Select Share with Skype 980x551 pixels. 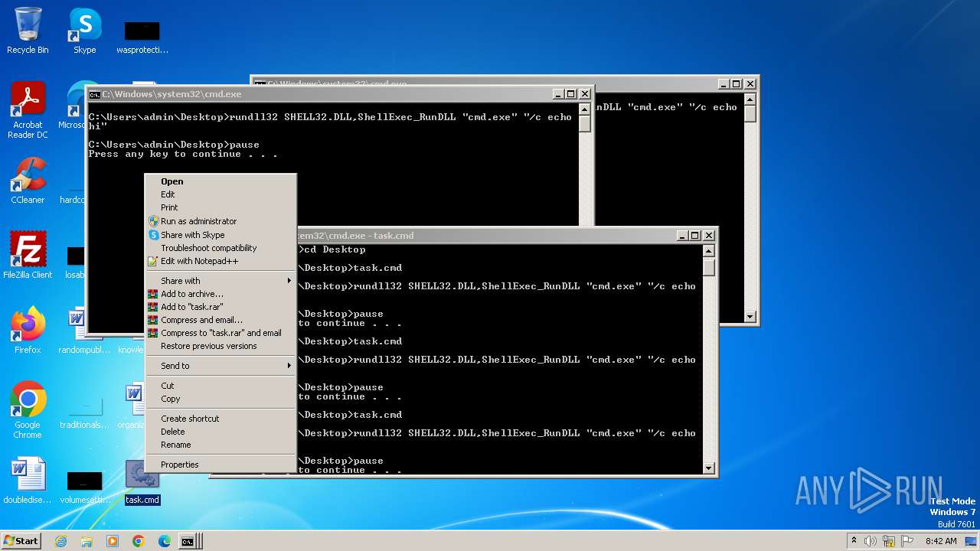(x=220, y=235)
